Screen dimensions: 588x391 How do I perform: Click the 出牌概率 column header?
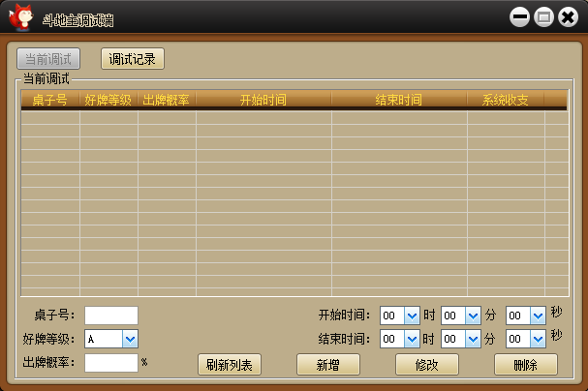click(x=166, y=100)
